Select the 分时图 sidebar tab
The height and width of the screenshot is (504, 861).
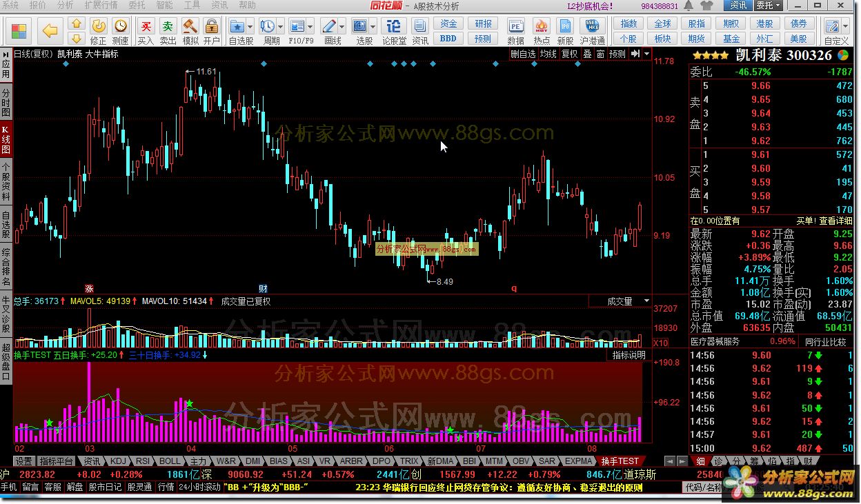pyautogui.click(x=6, y=102)
